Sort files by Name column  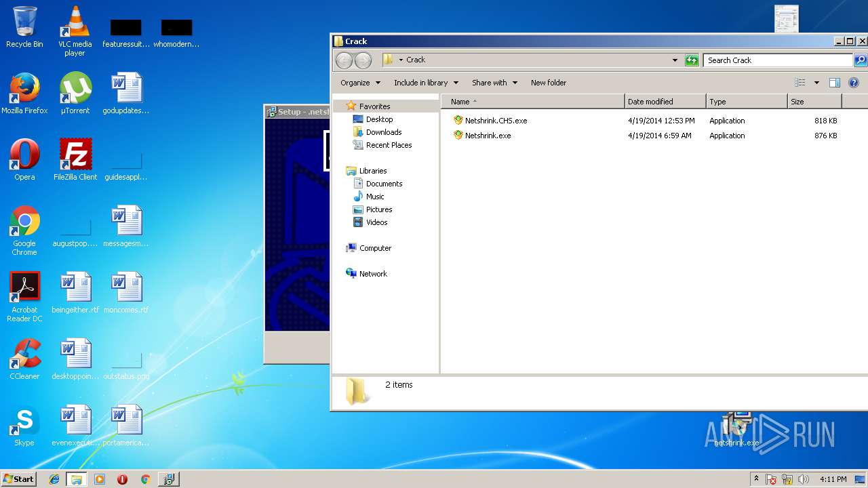point(533,102)
